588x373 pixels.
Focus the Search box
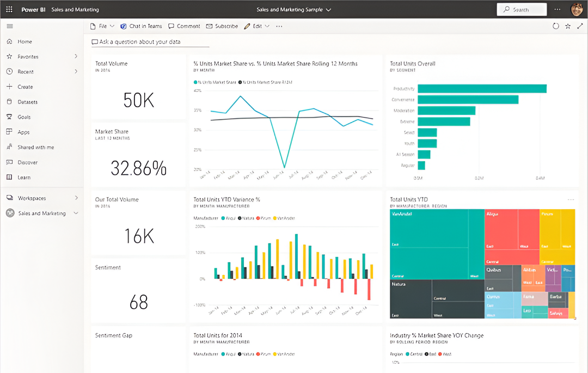(522, 9)
